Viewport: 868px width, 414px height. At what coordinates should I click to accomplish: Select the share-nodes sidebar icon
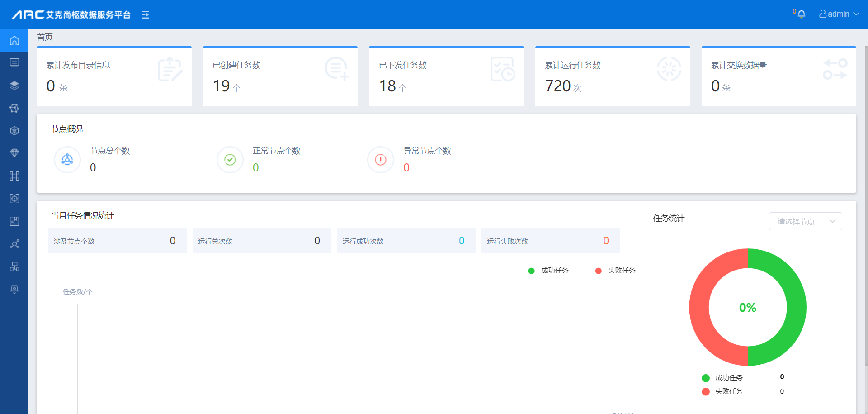(x=14, y=244)
